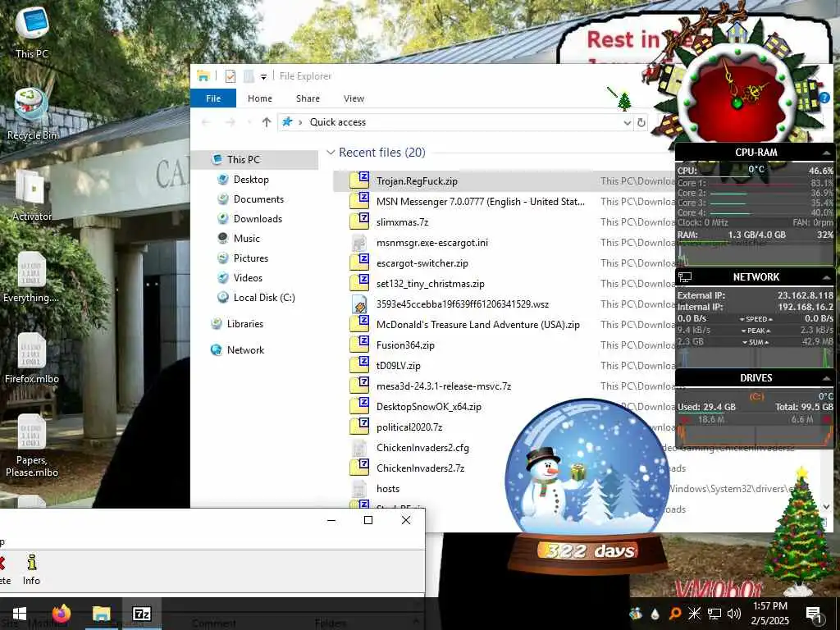840x630 pixels.
Task: Click the File Explorer scrollbar down arrow
Action: 826,506
